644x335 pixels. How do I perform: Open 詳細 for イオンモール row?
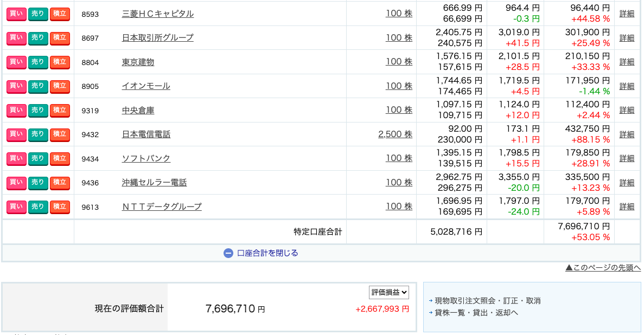(x=627, y=86)
